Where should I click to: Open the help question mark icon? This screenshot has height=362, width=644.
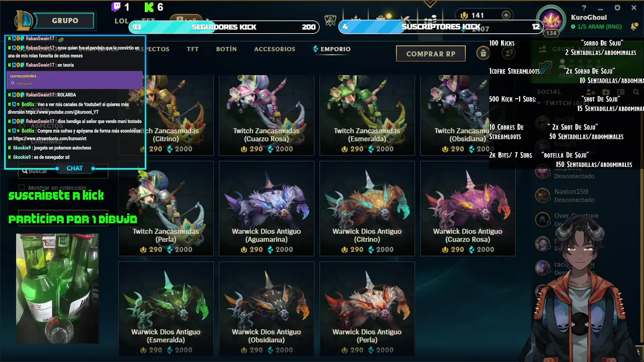pos(584,8)
